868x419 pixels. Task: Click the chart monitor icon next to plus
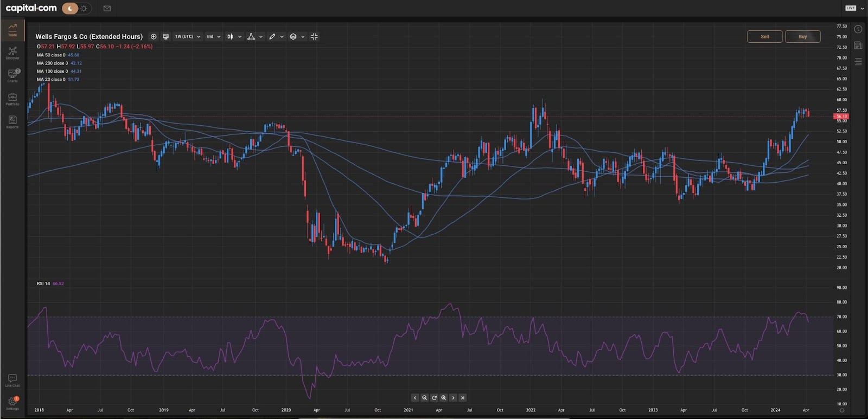(165, 36)
